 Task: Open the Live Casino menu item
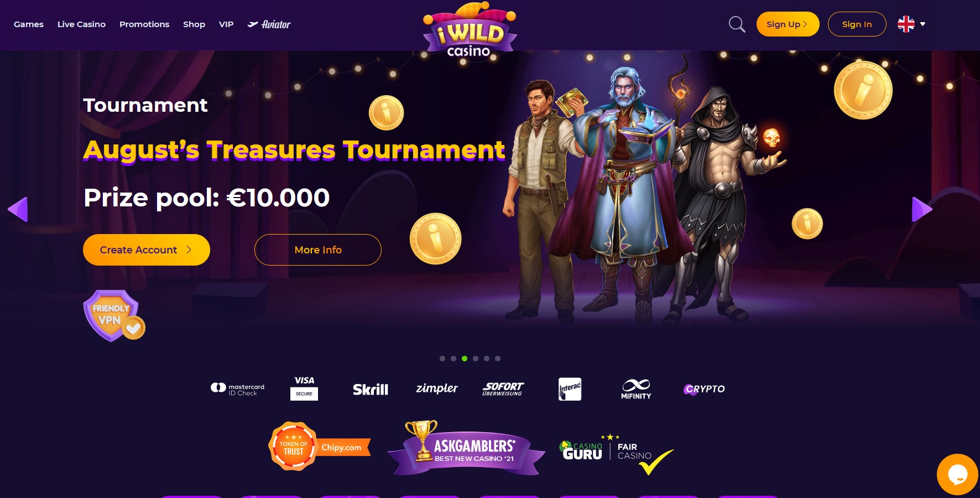81,24
